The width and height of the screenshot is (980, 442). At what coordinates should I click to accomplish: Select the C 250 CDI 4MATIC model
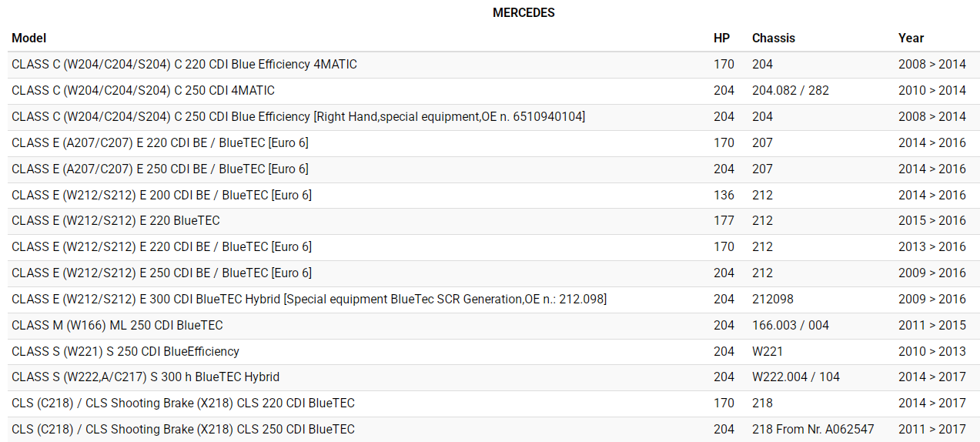click(x=143, y=91)
